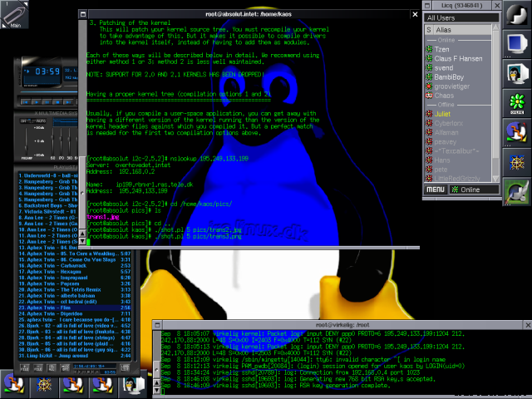Select playlist track 20 The Tetris Remix
Image resolution: width=532 pixels, height=399 pixels.
(x=75, y=289)
